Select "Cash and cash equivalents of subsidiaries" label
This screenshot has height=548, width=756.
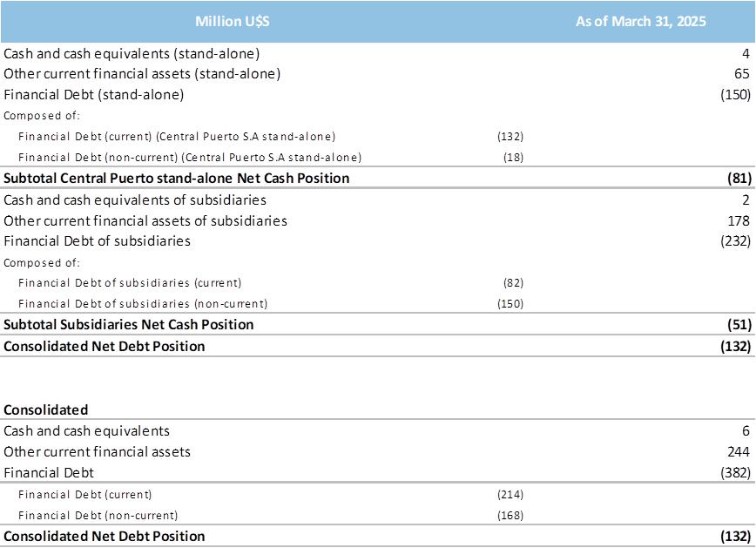pos(134,200)
